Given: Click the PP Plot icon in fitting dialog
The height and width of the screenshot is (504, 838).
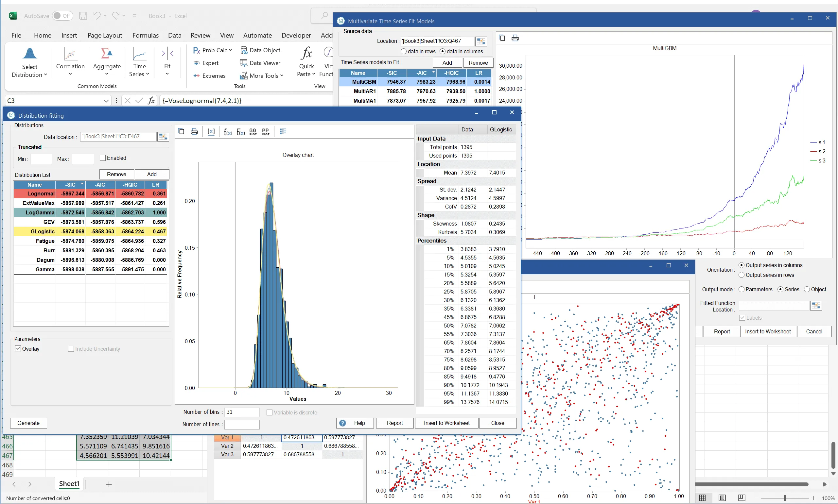Looking at the screenshot, I should [x=266, y=131].
